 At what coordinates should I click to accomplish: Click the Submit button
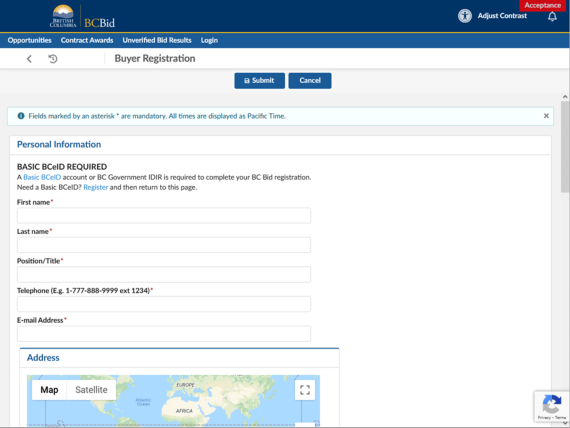[260, 81]
